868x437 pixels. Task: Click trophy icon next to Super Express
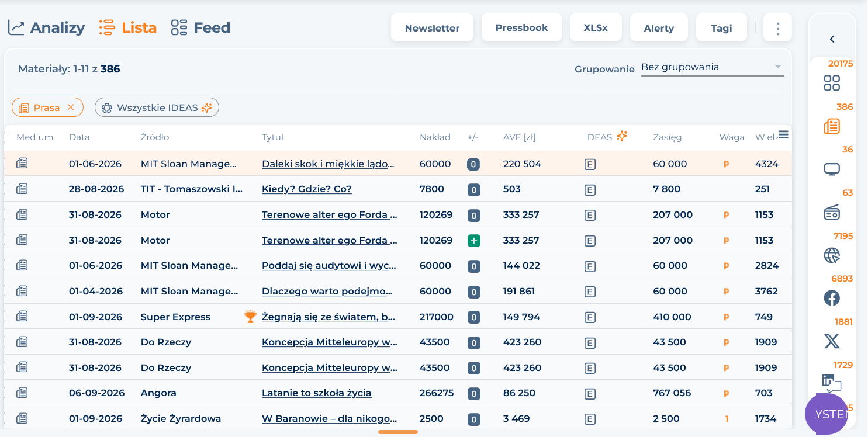coord(251,317)
